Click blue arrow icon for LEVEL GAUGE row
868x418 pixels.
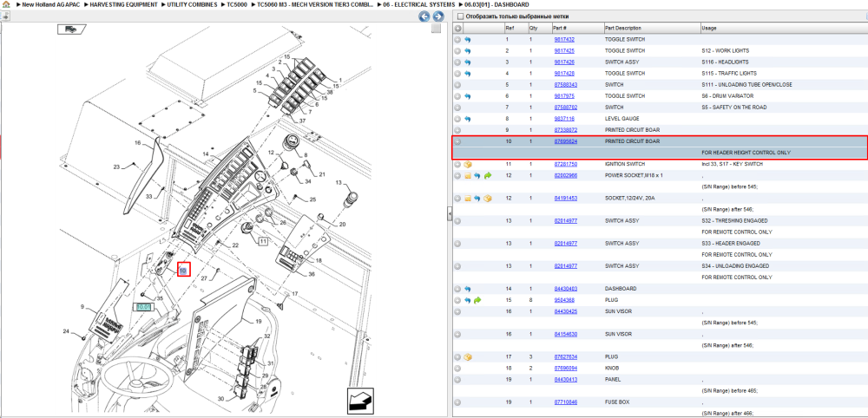(x=468, y=119)
